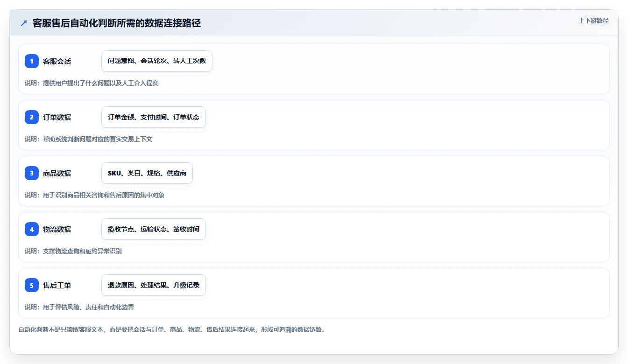Click the 退款原因、处理结果、升级记录 field chip
Viewport: 628px width, 364px height.
click(x=154, y=285)
